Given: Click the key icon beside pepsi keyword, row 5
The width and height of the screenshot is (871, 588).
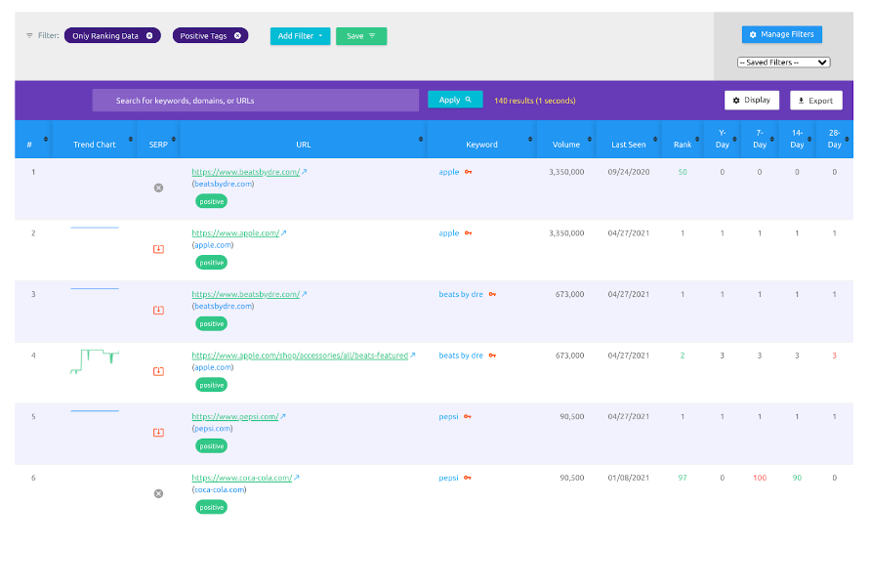Looking at the screenshot, I should coord(468,417).
